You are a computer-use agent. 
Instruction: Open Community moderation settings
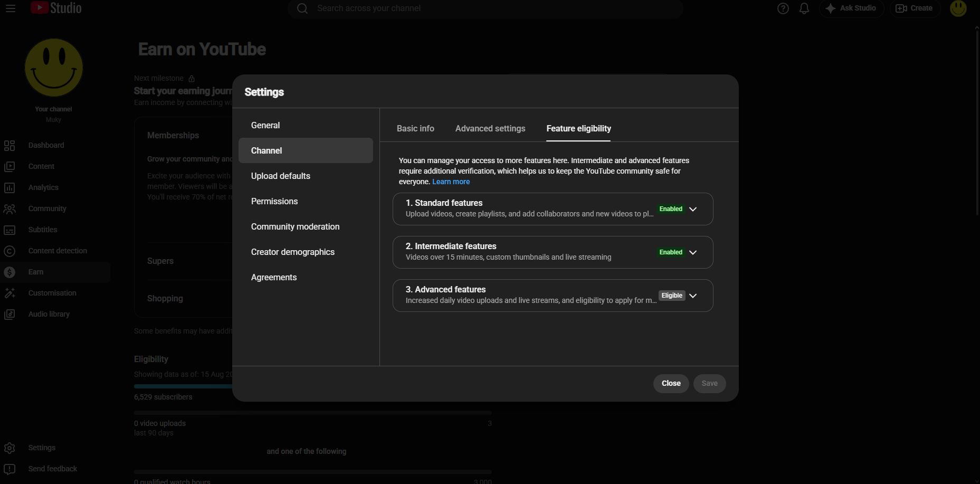306,226
